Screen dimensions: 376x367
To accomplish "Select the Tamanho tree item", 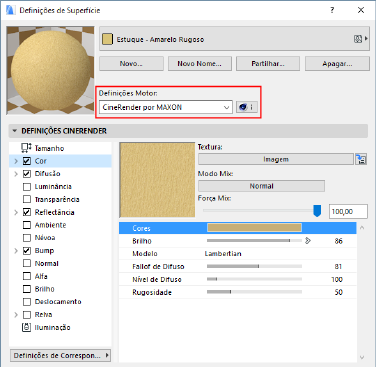I will (49, 148).
